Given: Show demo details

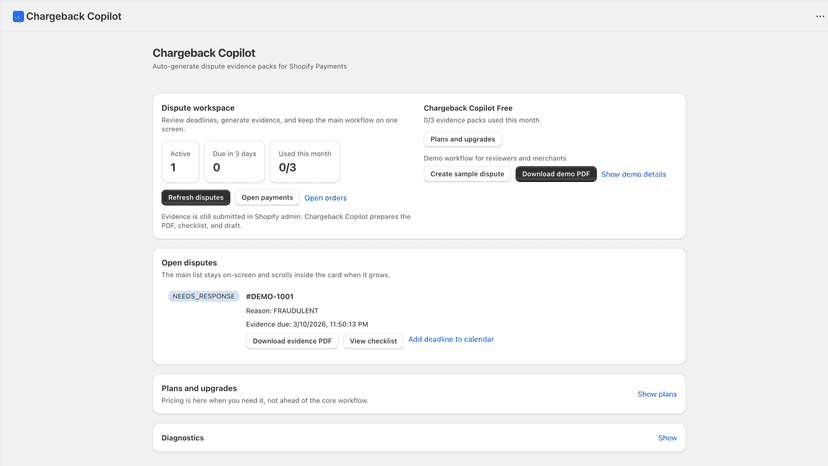Looking at the screenshot, I should (x=634, y=174).
